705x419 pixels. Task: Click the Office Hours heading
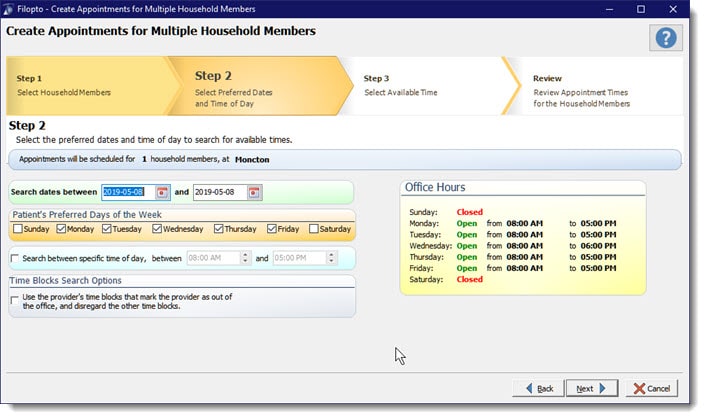tap(435, 187)
